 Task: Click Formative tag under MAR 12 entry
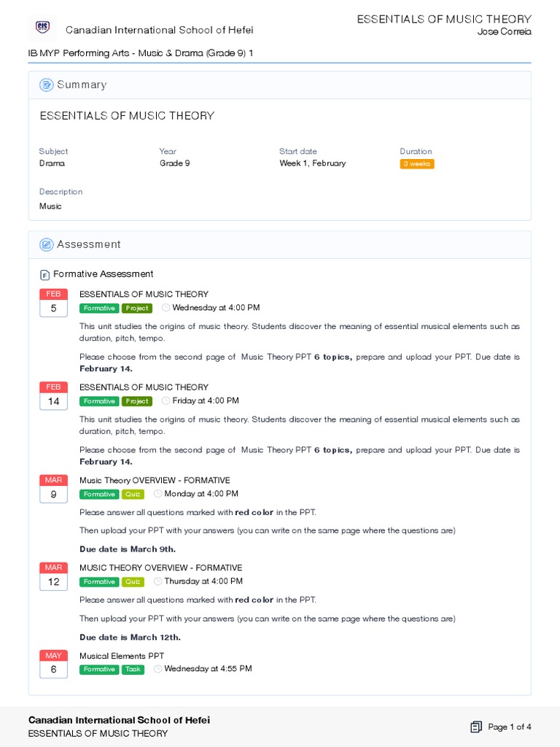pos(99,582)
